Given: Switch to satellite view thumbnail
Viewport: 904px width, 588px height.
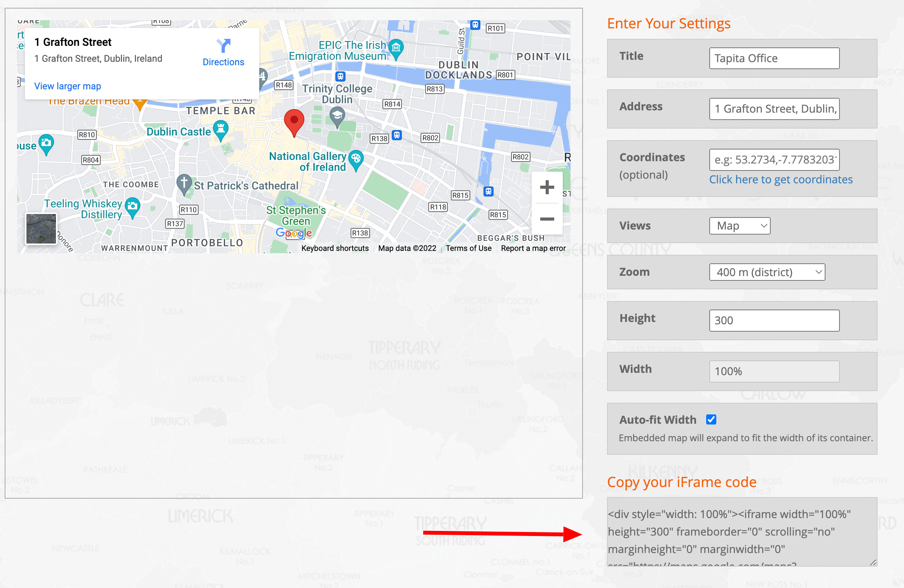Looking at the screenshot, I should click(41, 229).
